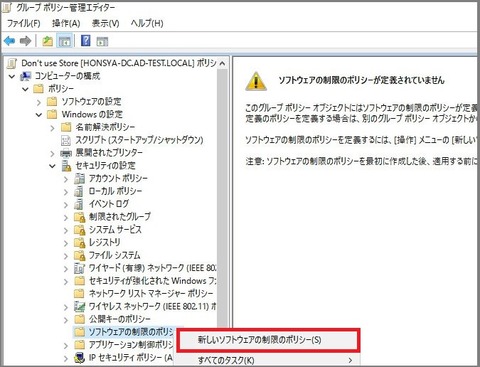Viewport: 480px width, 367px height.
Task: Select the ローカル ポリシー tree item
Action: [115, 191]
